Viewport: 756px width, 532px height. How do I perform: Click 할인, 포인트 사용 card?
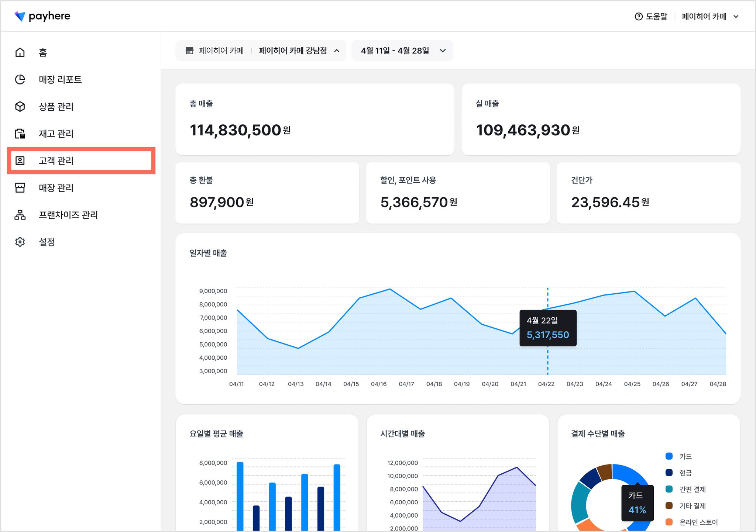458,193
